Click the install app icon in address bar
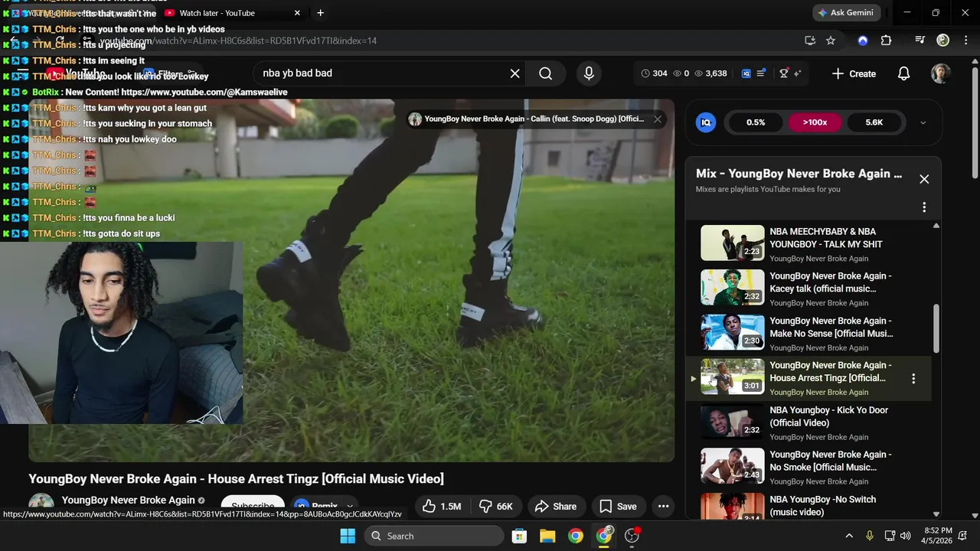980x551 pixels. (810, 41)
